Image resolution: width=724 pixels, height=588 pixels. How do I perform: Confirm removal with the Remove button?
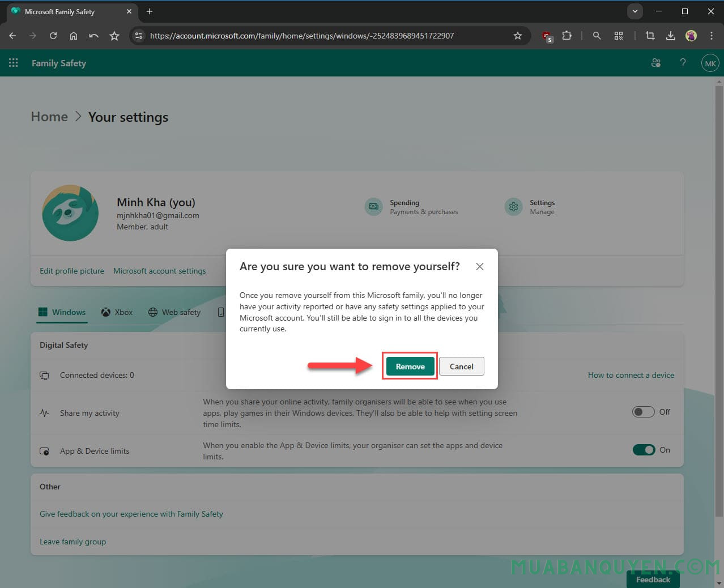tap(410, 367)
